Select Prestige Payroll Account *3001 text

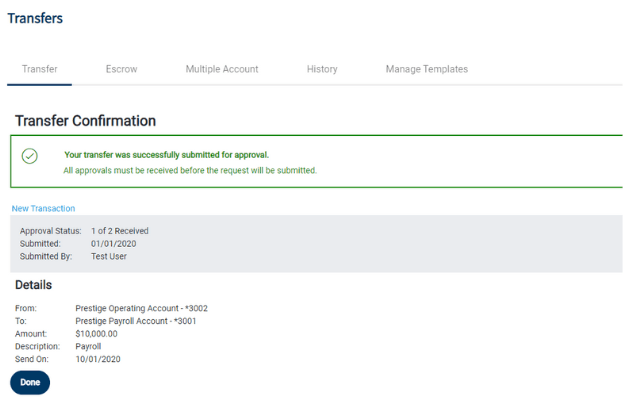(136, 321)
